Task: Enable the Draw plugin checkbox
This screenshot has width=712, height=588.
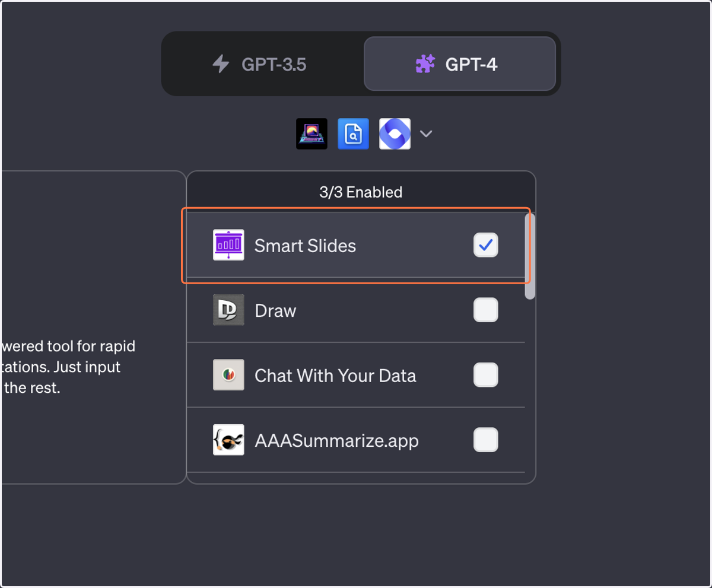Action: tap(486, 310)
